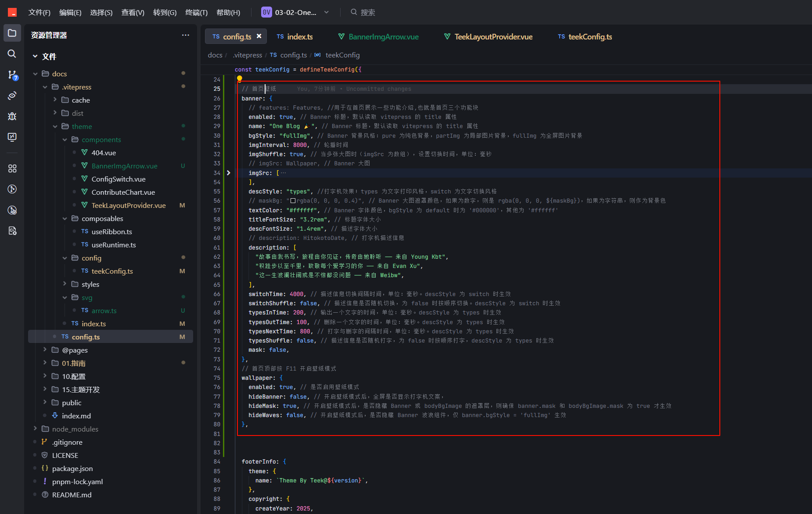This screenshot has width=812, height=514.
Task: Expand the cache folder
Action: (x=55, y=100)
